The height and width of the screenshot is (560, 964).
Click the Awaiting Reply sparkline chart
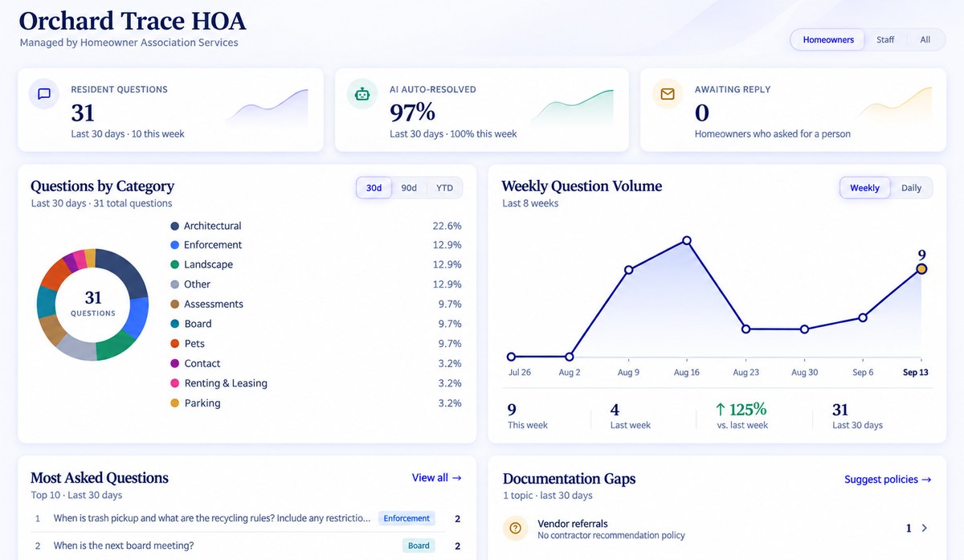[893, 107]
